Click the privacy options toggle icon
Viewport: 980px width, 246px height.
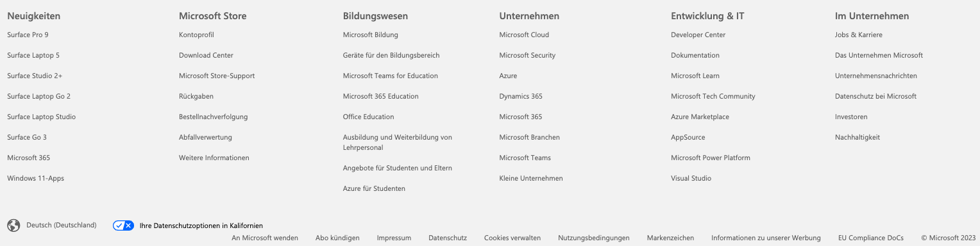tap(123, 225)
